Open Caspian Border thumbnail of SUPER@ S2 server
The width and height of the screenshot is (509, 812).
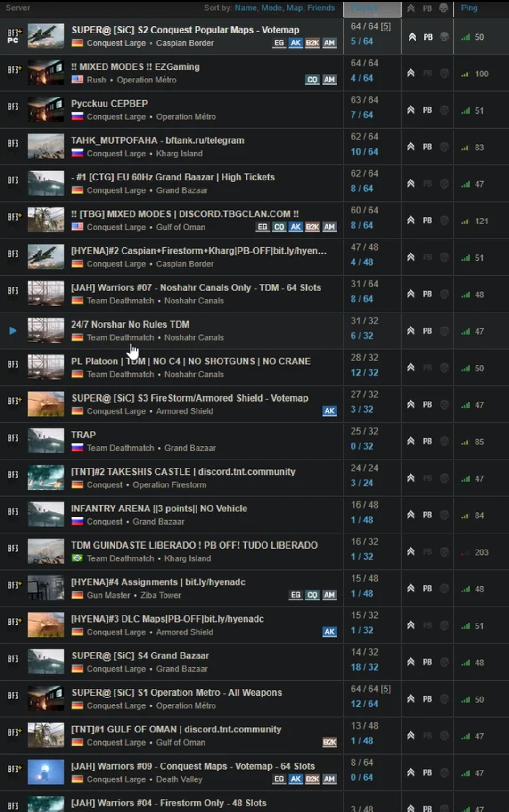pyautogui.click(x=46, y=36)
